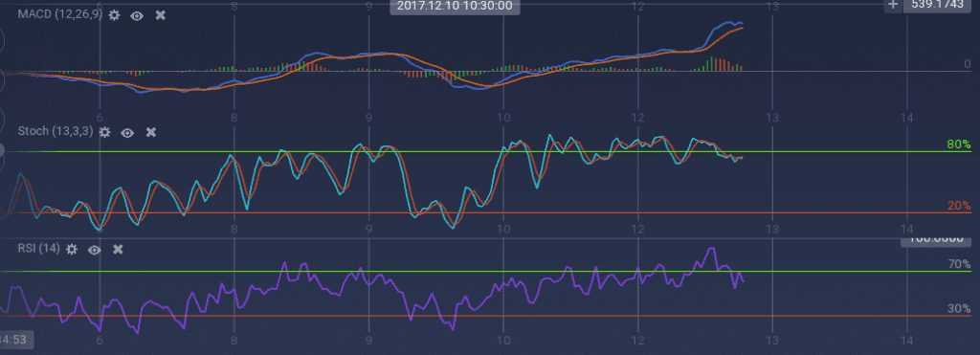
Task: Click the RSI (14) label
Action: pyautogui.click(x=38, y=249)
